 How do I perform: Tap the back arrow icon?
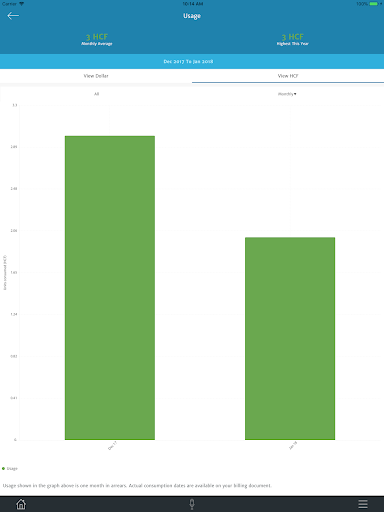(x=13, y=16)
